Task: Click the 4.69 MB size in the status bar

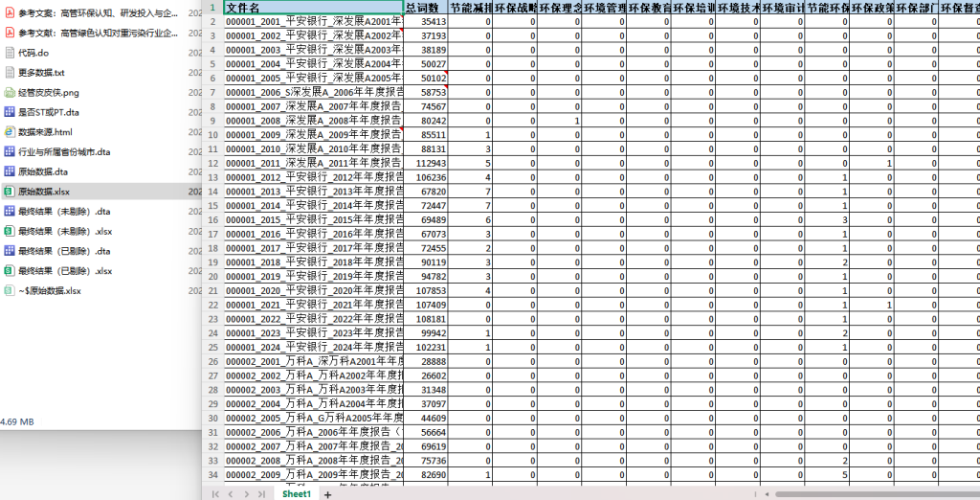Action: (17, 421)
